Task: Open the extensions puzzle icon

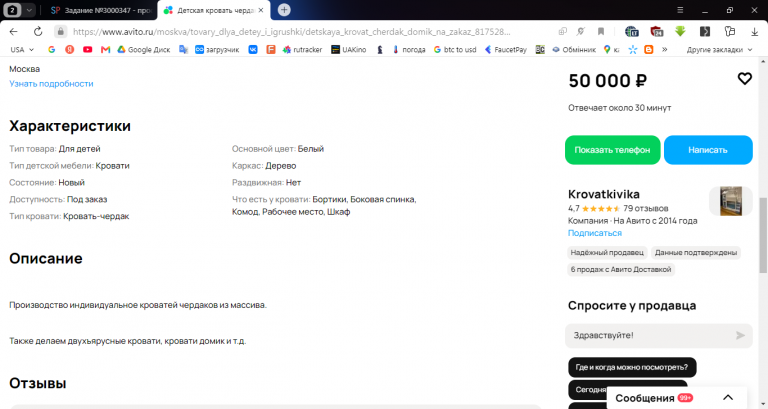Action: click(x=730, y=31)
